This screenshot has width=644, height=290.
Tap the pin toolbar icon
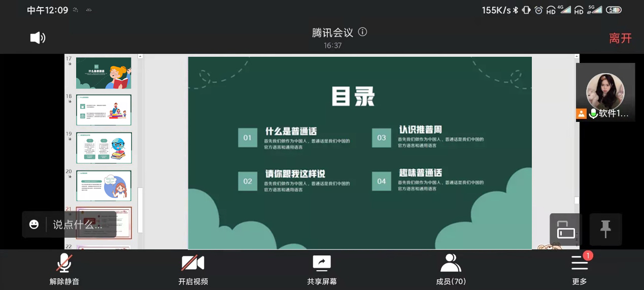coord(605,230)
